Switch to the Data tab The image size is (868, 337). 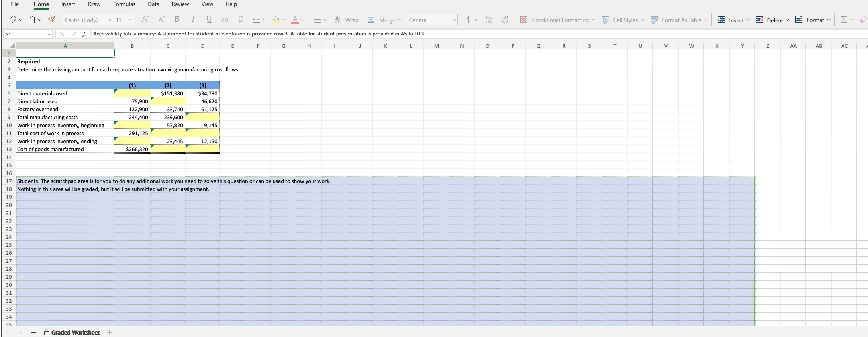pyautogui.click(x=153, y=4)
